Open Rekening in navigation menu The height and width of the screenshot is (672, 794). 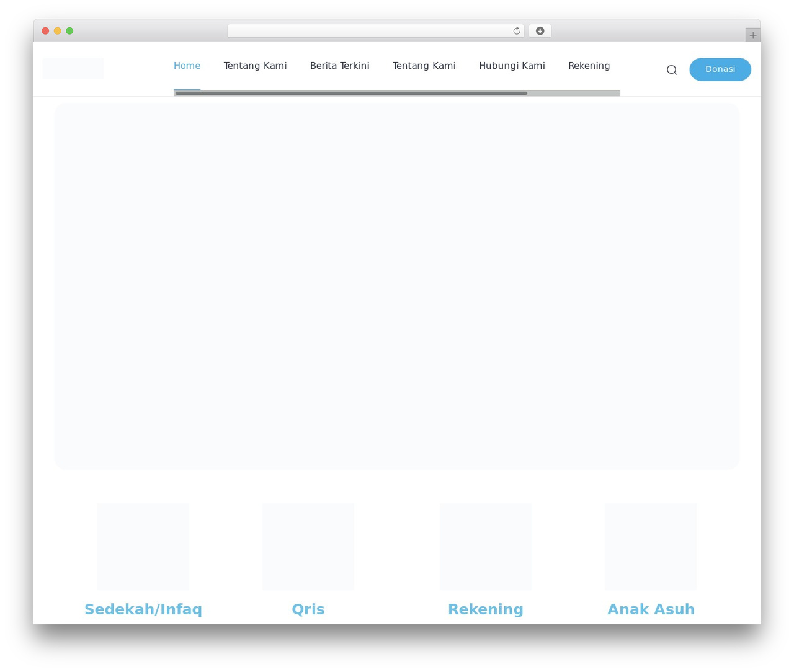point(589,66)
